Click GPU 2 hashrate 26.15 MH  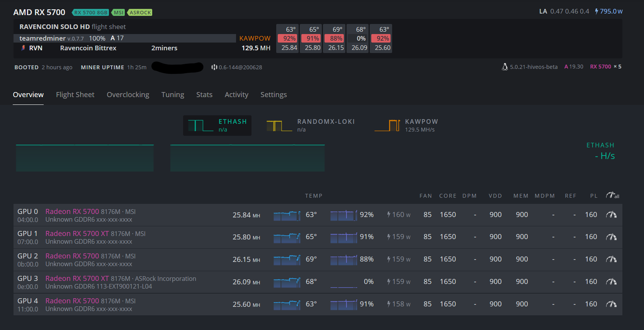246,260
